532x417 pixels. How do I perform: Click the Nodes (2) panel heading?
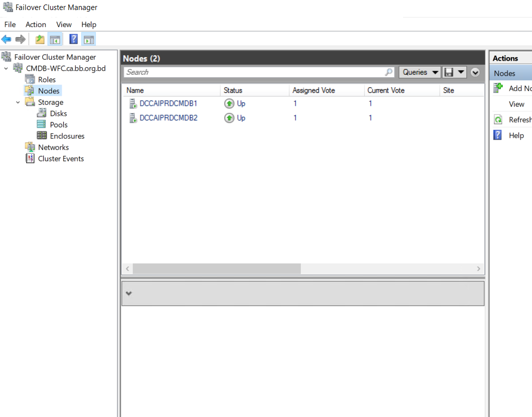coord(141,58)
